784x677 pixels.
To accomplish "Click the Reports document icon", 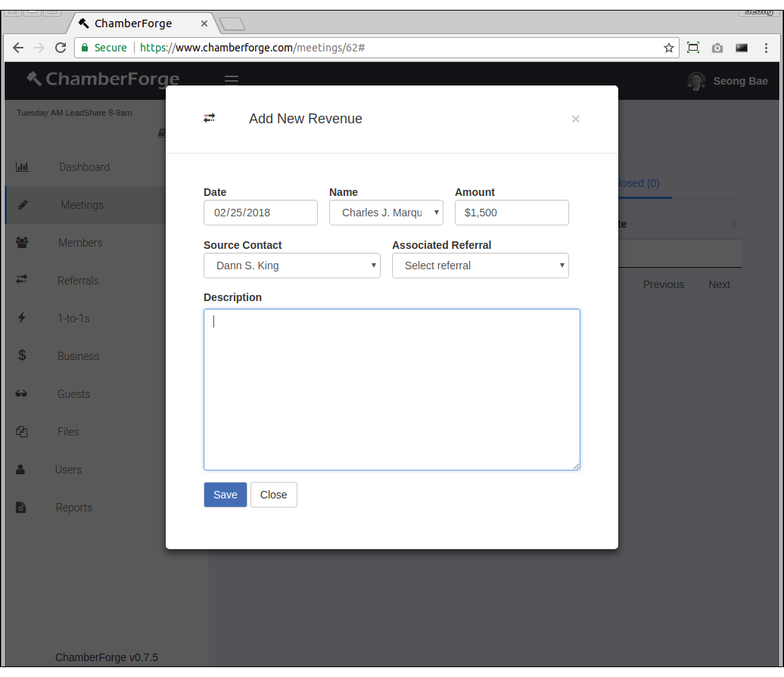I will (x=22, y=508).
